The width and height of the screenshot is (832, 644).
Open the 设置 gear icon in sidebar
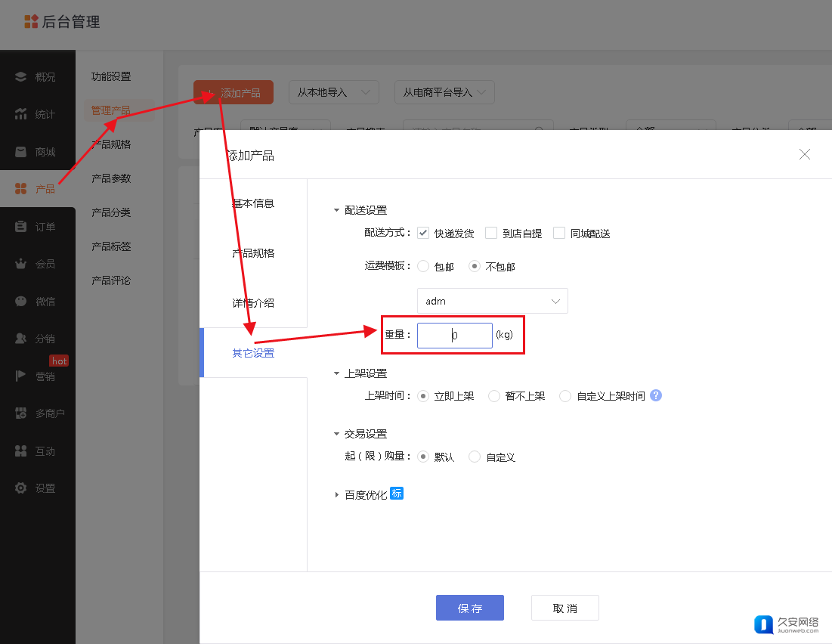point(21,488)
